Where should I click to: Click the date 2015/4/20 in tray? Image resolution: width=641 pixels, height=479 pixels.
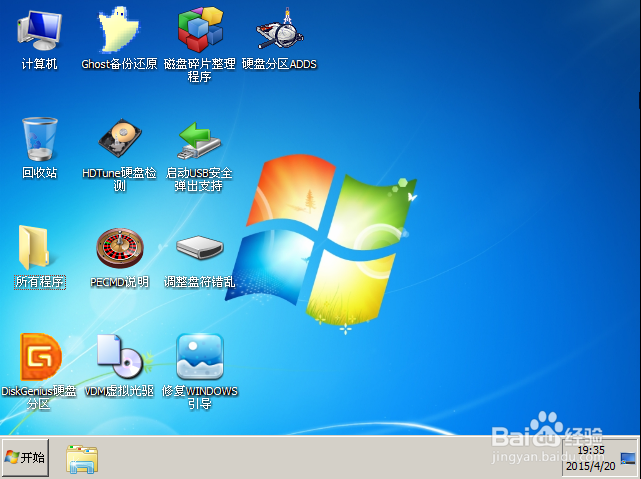tap(590, 466)
